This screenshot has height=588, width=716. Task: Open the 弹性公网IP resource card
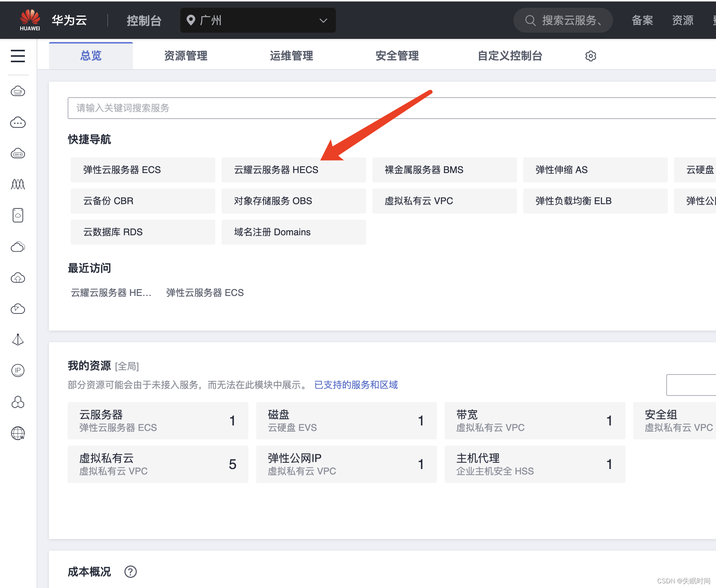(346, 464)
